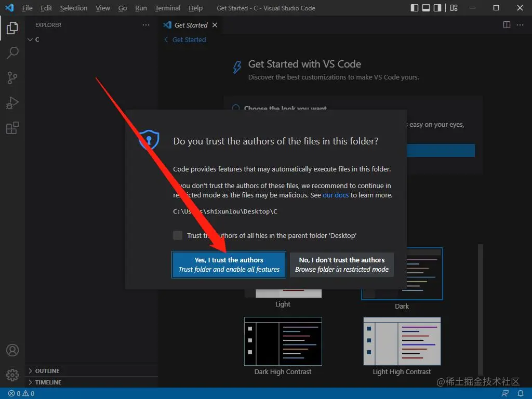Split the editor using the split icon
This screenshot has width=532, height=399.
pyautogui.click(x=506, y=24)
